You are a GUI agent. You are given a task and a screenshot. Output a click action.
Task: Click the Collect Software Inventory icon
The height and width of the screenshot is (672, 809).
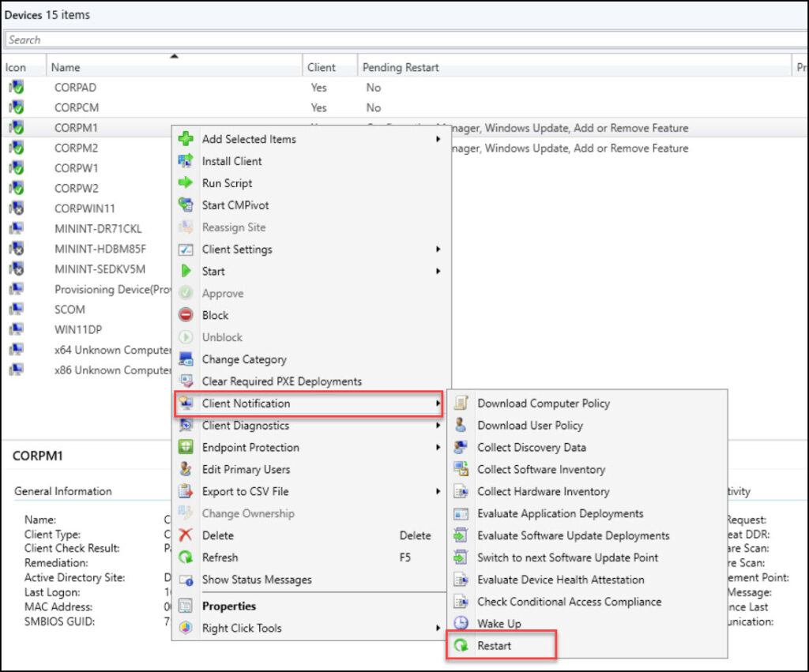461,469
